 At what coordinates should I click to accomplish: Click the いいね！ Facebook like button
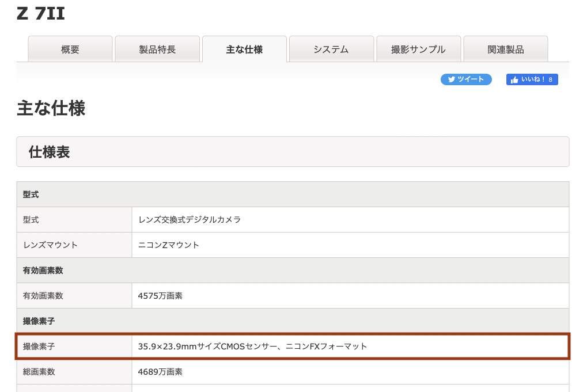tap(532, 79)
